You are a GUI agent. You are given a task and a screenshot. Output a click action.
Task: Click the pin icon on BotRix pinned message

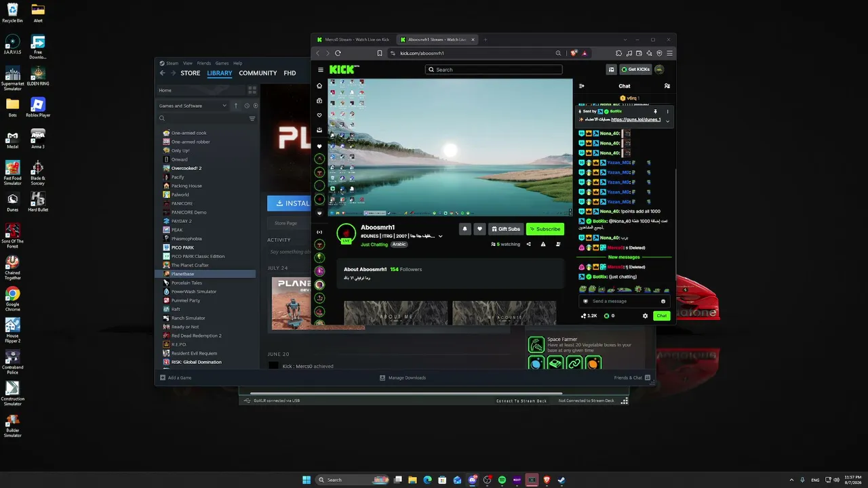pyautogui.click(x=655, y=111)
